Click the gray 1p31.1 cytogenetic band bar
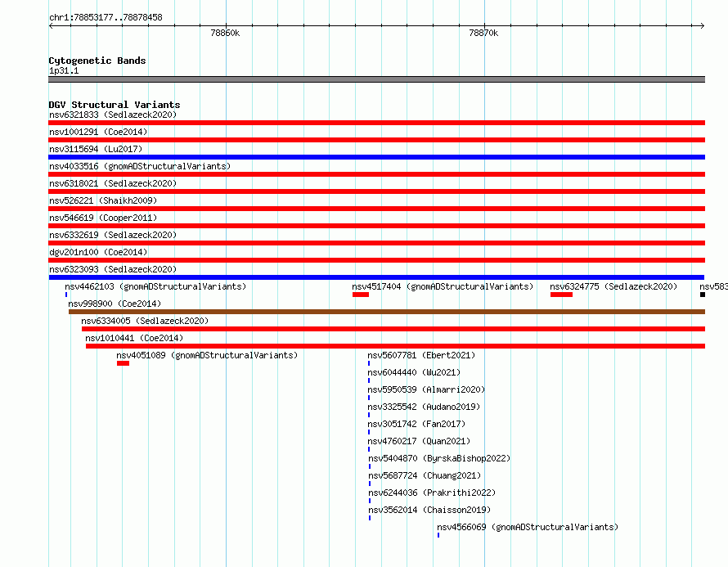 click(x=376, y=79)
